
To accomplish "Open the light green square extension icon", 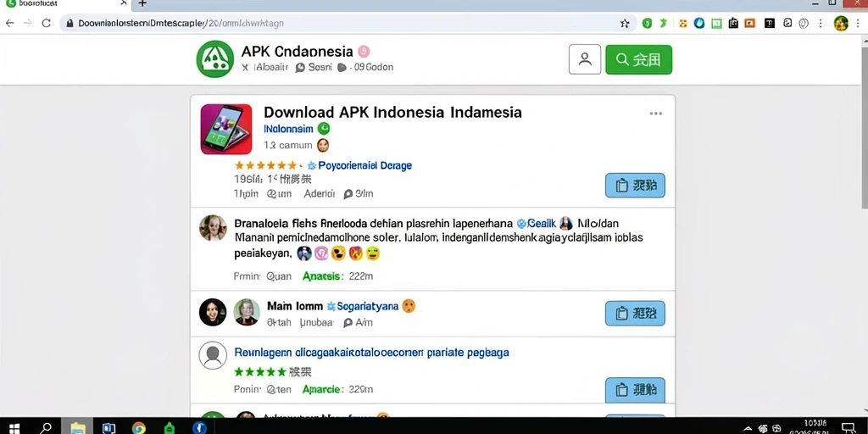I will pyautogui.click(x=716, y=23).
